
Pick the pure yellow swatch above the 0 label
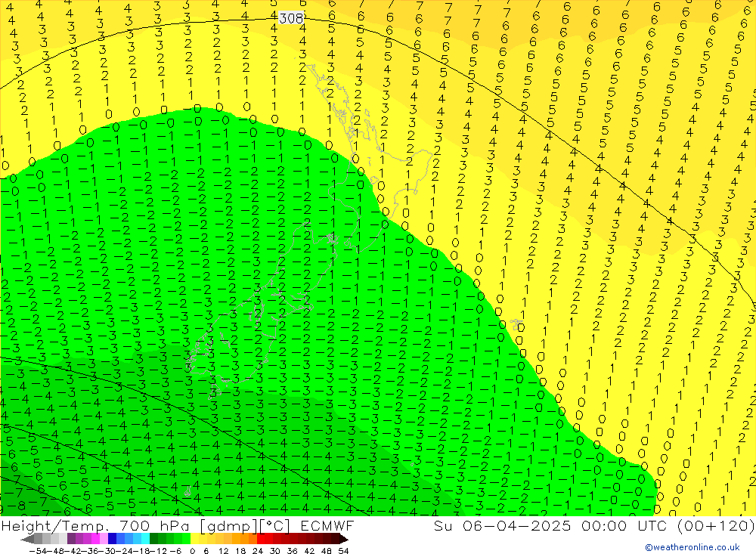coord(194,539)
